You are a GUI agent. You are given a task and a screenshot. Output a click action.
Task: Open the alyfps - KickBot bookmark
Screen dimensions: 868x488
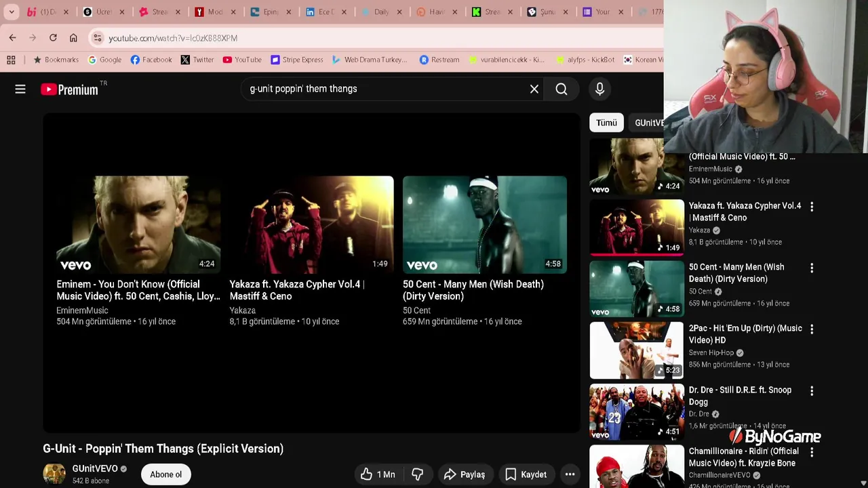(x=585, y=60)
